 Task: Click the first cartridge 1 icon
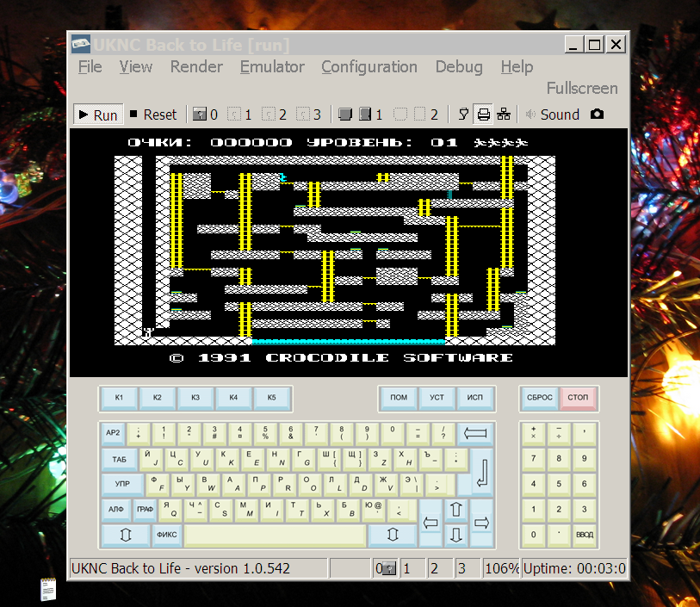tap(345, 115)
